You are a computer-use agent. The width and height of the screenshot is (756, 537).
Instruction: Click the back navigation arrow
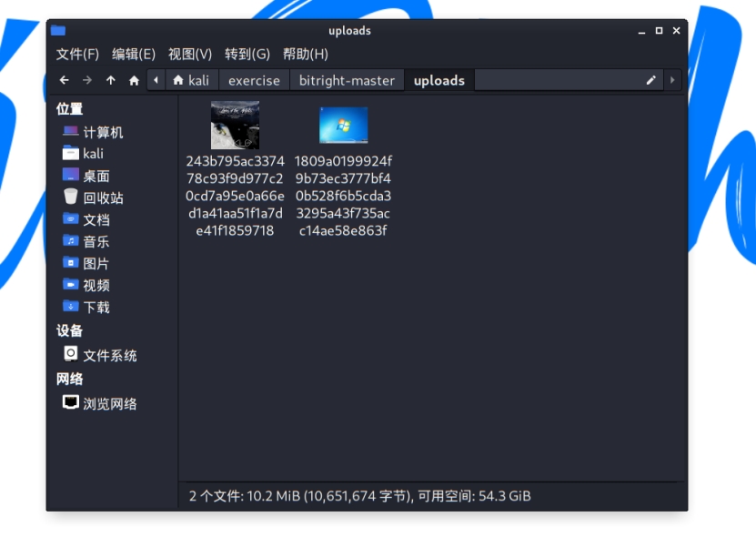(64, 80)
